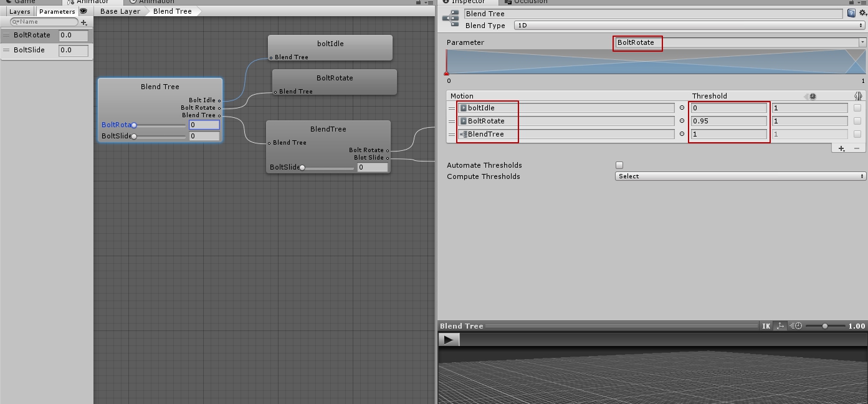Grab the BoltRotate parameter reorder handle
This screenshot has width=868, height=404.
click(x=7, y=35)
